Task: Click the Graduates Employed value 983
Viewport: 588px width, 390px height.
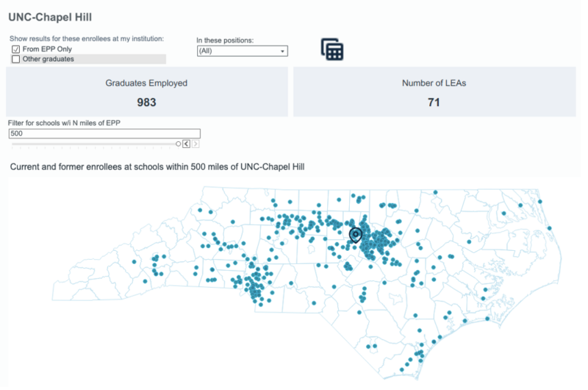Action: 146,102
